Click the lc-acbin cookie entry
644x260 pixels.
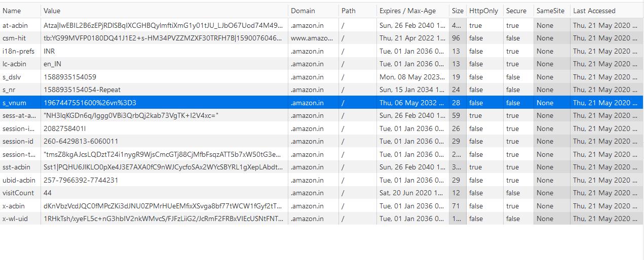coord(14,64)
